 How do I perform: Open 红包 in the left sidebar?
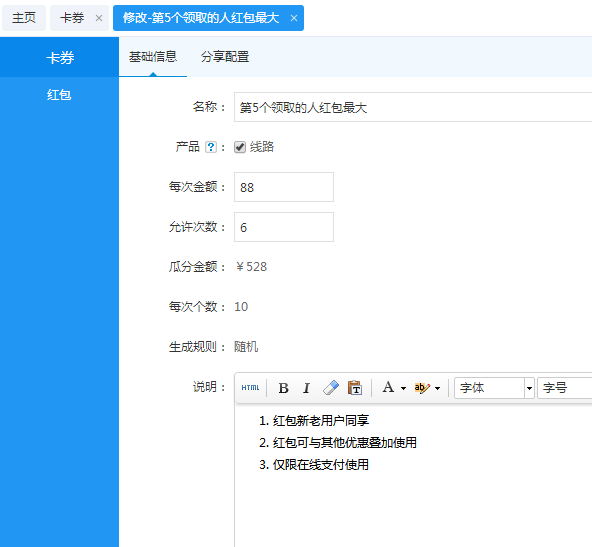[x=59, y=94]
